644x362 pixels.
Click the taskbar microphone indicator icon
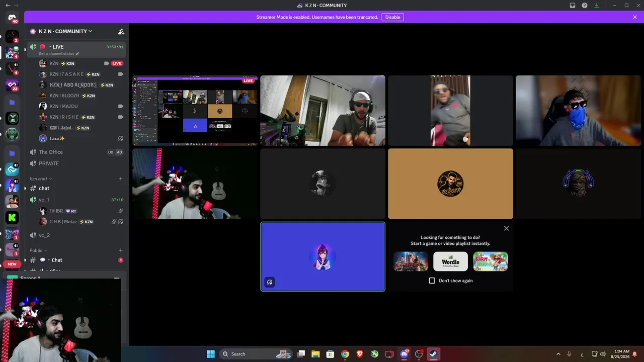click(569, 354)
